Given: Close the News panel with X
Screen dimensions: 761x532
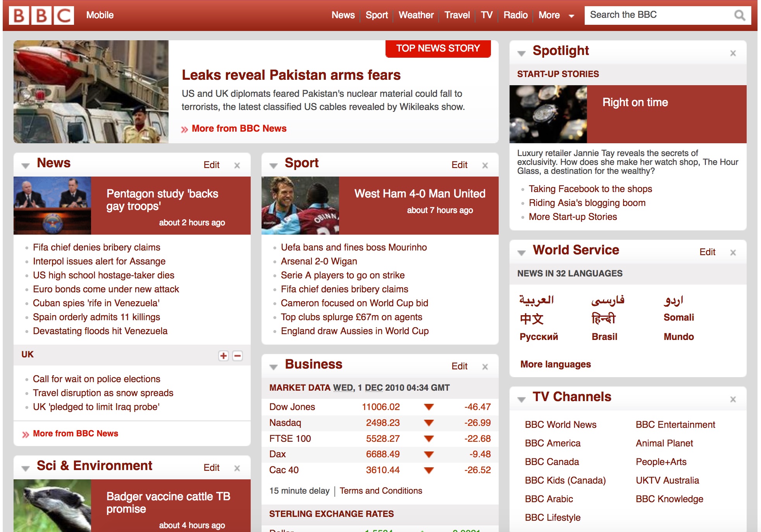Looking at the screenshot, I should point(237,165).
